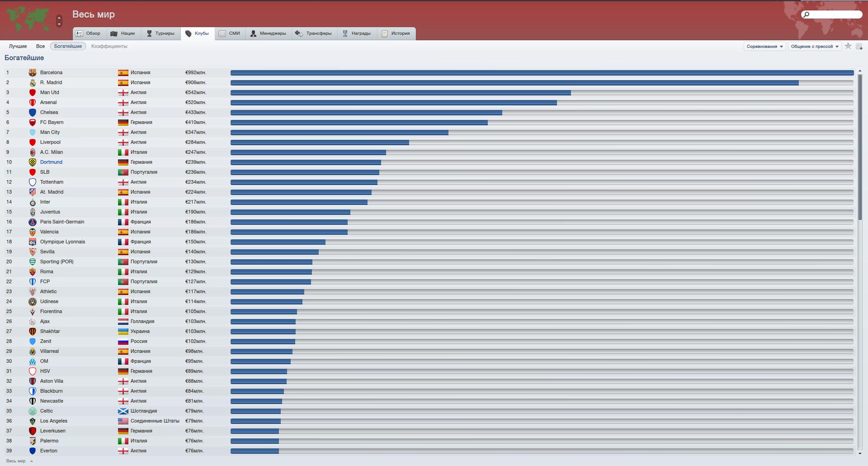Select the Коэффициенты filter

point(109,46)
